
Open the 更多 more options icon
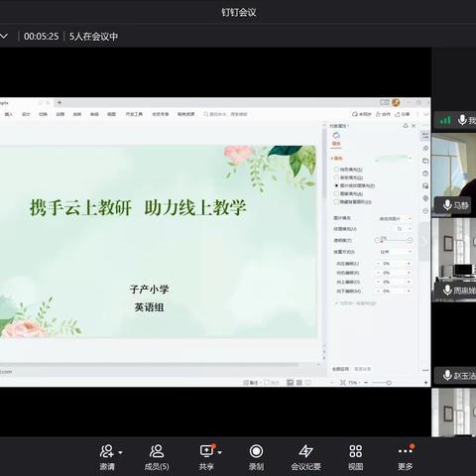click(x=406, y=451)
